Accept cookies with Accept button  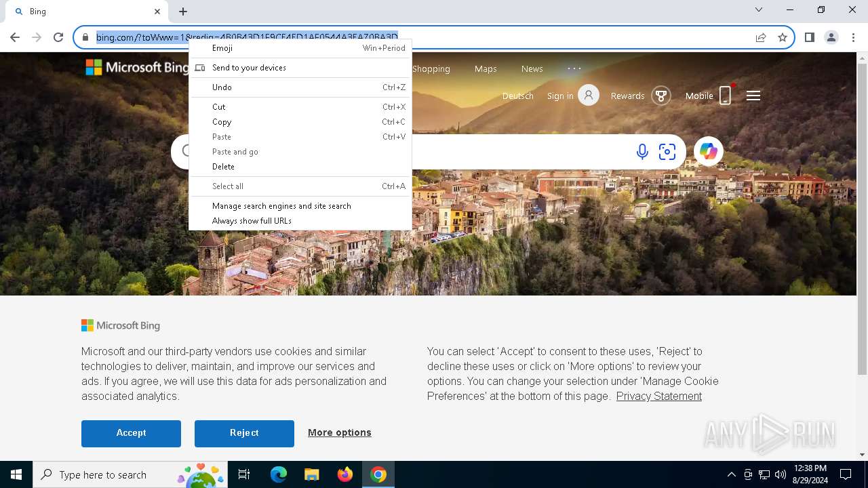[x=131, y=433]
